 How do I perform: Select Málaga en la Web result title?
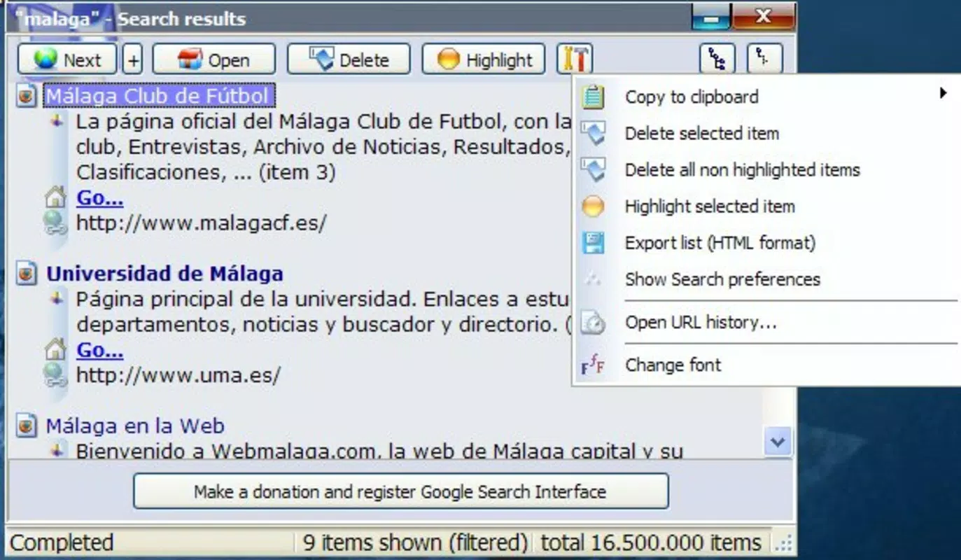point(135,426)
